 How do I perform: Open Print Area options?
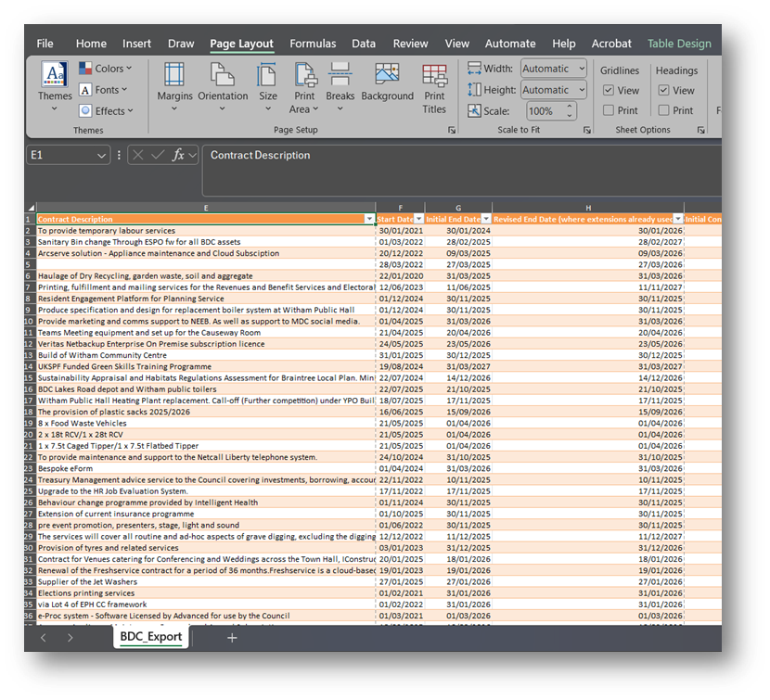click(x=303, y=83)
